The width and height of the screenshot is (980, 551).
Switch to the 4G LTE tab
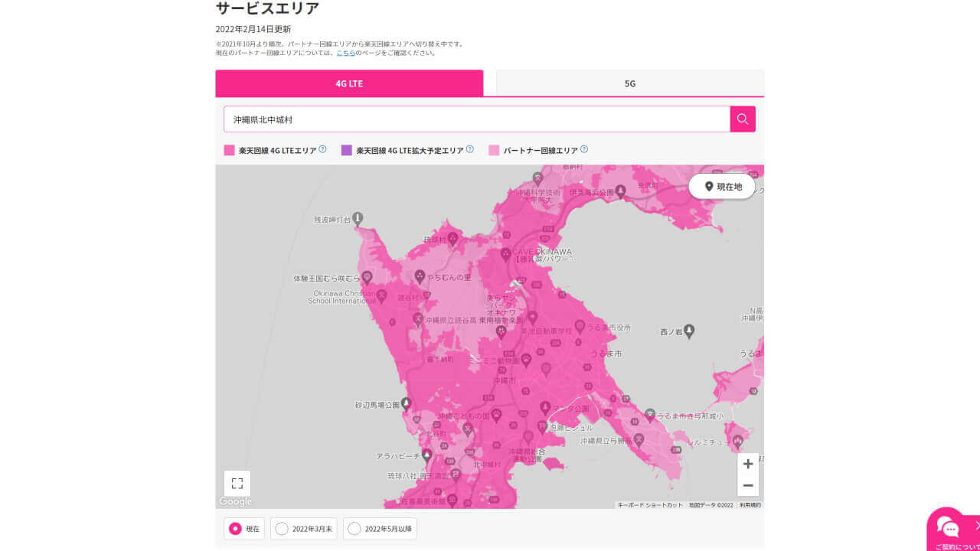pos(349,83)
